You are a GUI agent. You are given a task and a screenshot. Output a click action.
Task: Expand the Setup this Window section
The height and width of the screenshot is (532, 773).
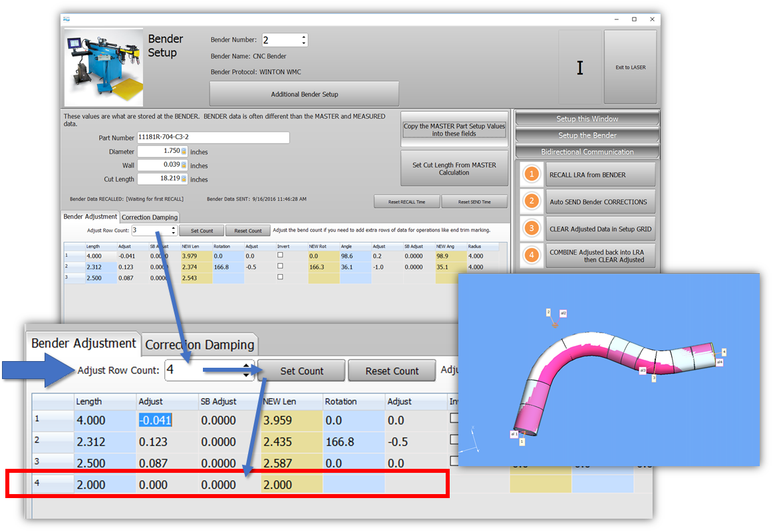(x=587, y=119)
